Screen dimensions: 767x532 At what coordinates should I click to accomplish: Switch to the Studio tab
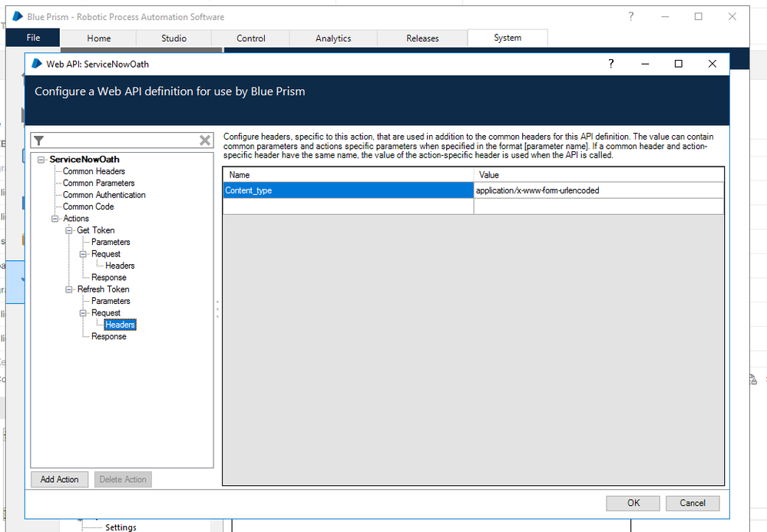tap(174, 38)
